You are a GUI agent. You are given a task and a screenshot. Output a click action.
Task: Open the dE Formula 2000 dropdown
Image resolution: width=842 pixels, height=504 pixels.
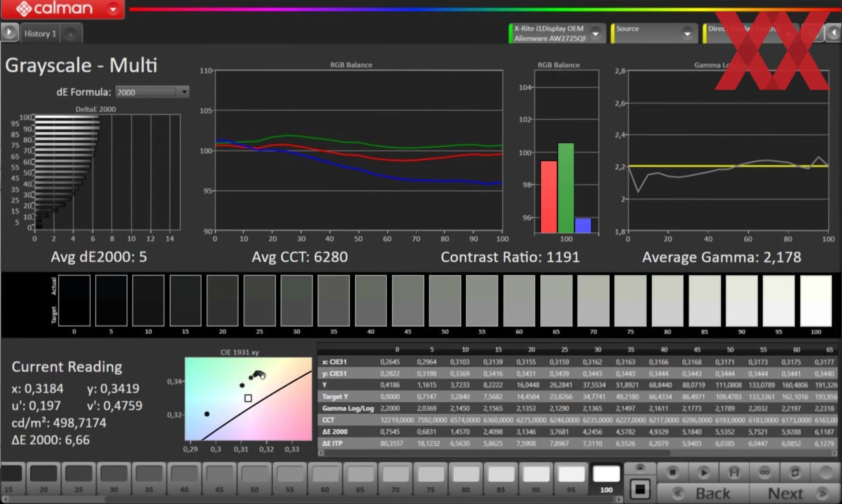(x=152, y=92)
